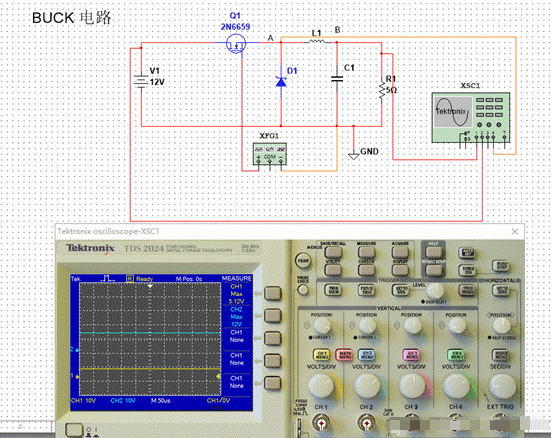Click the SAVE/RECALL button on the oscilloscope

(333, 252)
